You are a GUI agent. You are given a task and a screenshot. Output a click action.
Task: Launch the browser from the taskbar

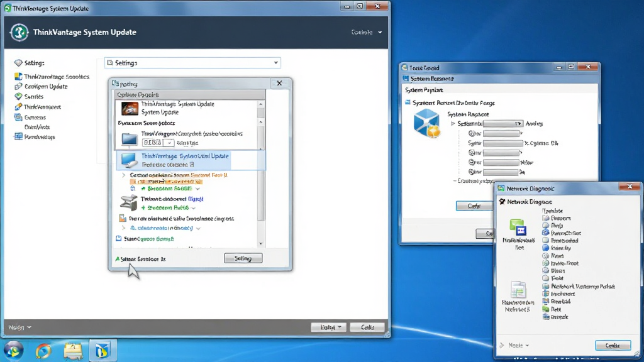pos(43,351)
